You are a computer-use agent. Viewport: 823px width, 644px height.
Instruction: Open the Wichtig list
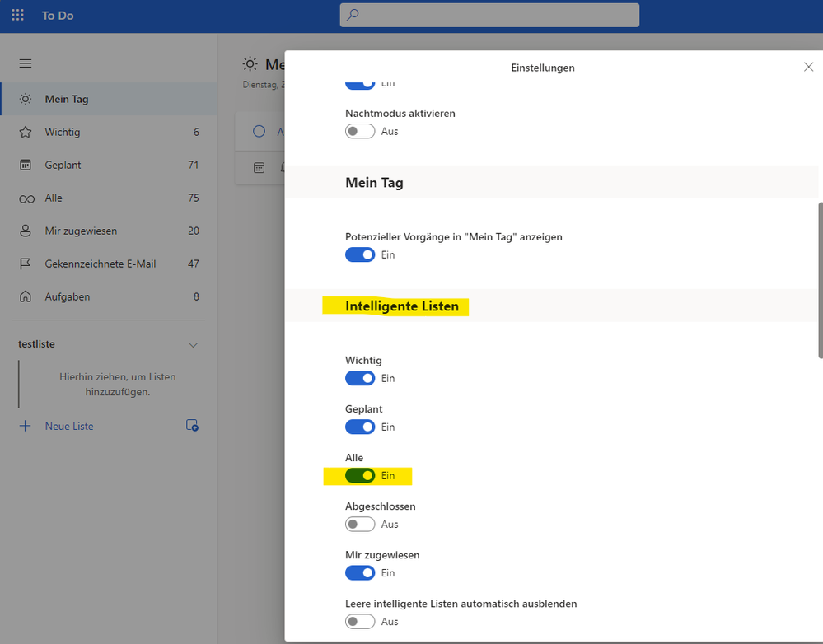click(110, 133)
